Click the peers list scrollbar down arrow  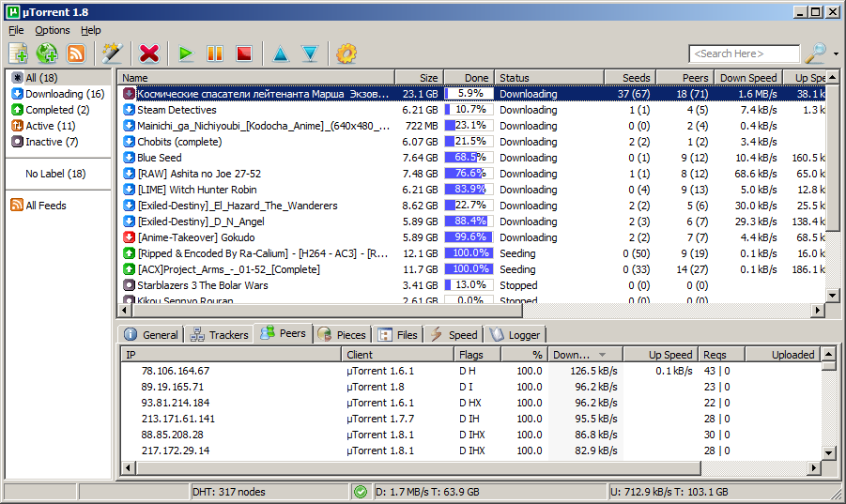pos(829,452)
